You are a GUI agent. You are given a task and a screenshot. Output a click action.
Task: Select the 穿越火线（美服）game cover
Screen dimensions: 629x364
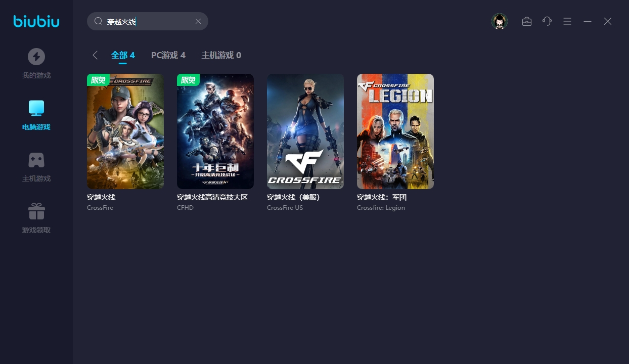pos(305,131)
